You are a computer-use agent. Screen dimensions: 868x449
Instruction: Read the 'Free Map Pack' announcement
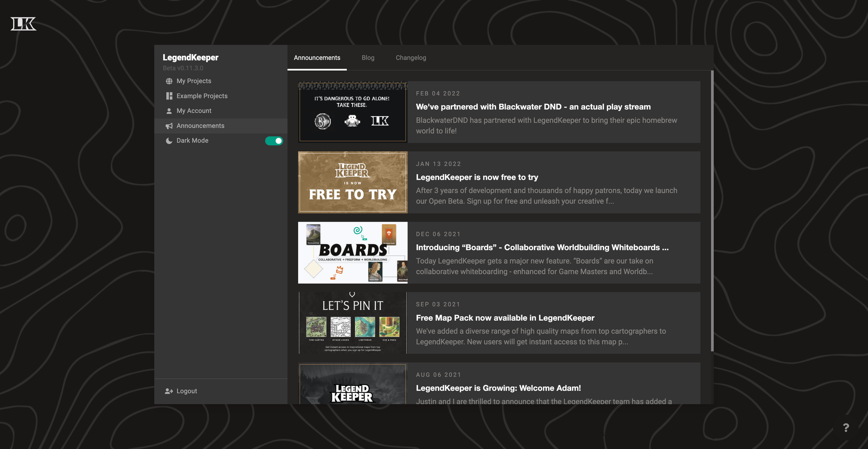point(505,318)
